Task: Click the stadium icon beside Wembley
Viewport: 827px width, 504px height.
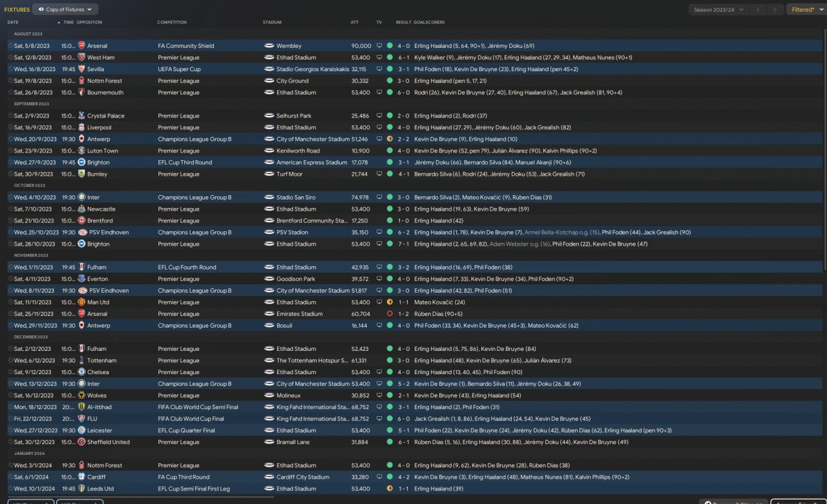Action: (x=269, y=46)
